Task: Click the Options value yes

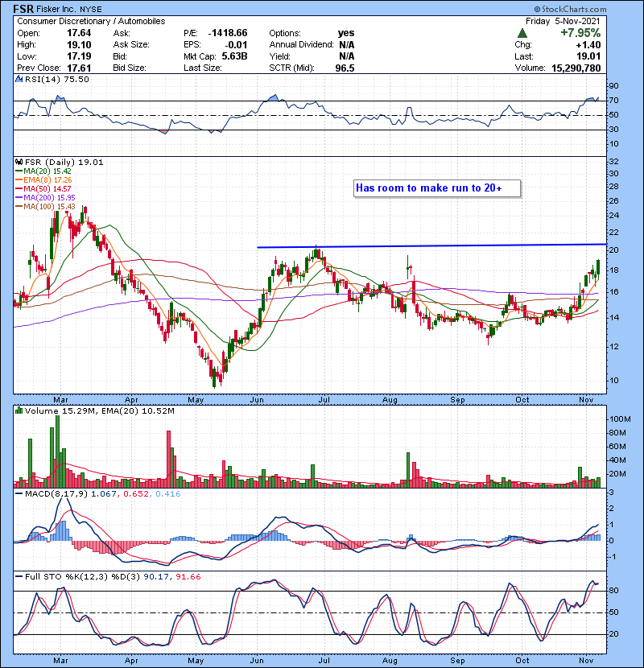Action: pyautogui.click(x=346, y=33)
